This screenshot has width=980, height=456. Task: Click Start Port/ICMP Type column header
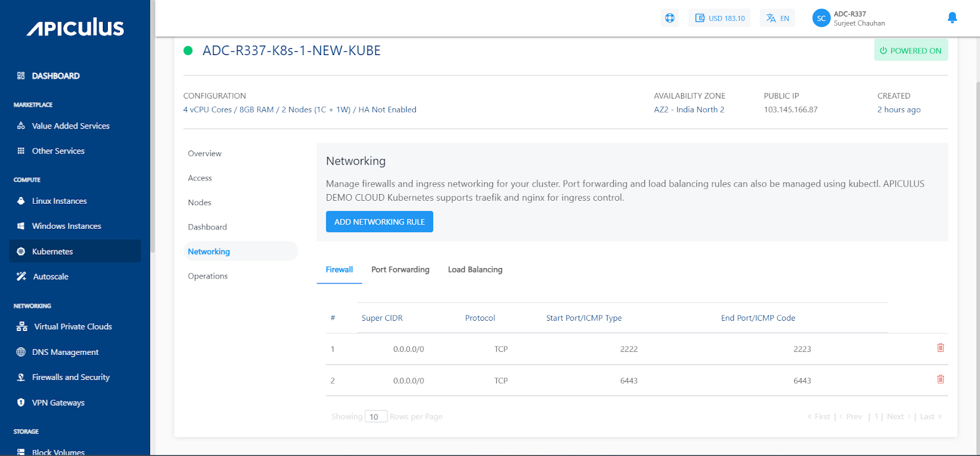(x=584, y=318)
